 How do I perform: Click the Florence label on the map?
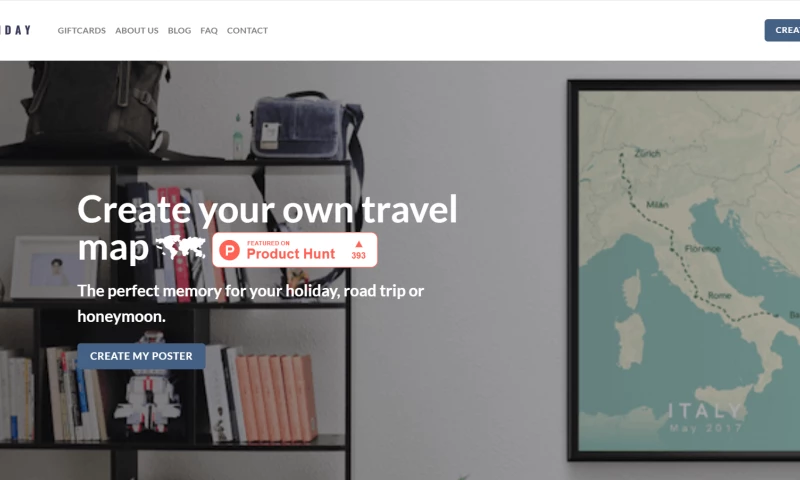click(703, 249)
